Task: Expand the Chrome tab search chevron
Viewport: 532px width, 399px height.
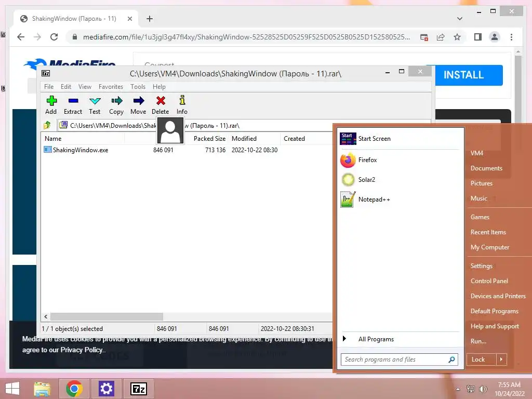Action: pos(460,19)
